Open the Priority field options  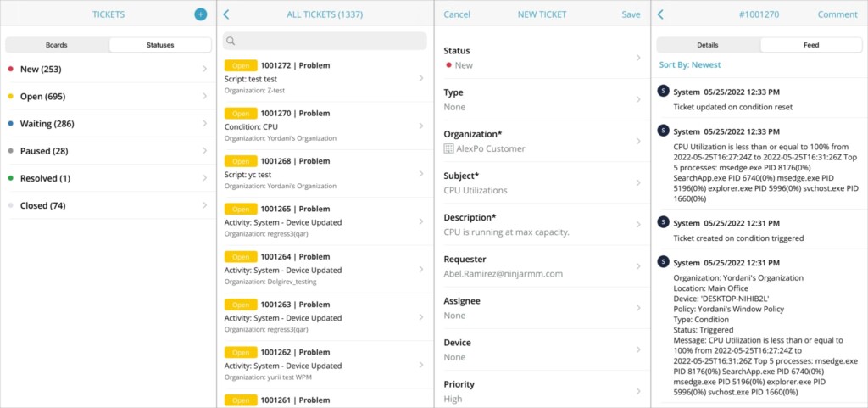637,391
